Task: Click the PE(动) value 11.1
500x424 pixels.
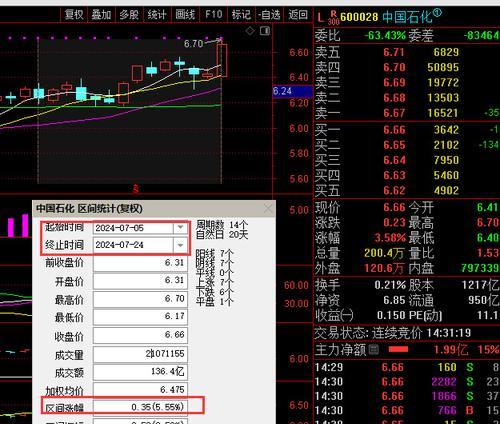Action: (487, 315)
